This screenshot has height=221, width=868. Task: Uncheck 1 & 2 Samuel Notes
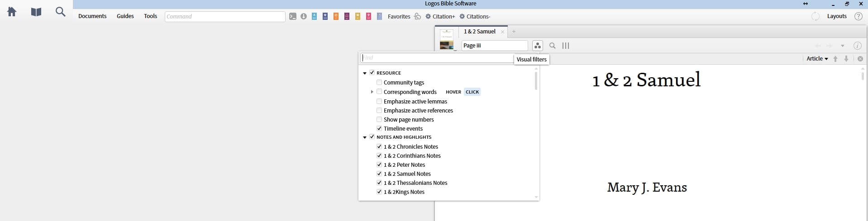pos(379,174)
